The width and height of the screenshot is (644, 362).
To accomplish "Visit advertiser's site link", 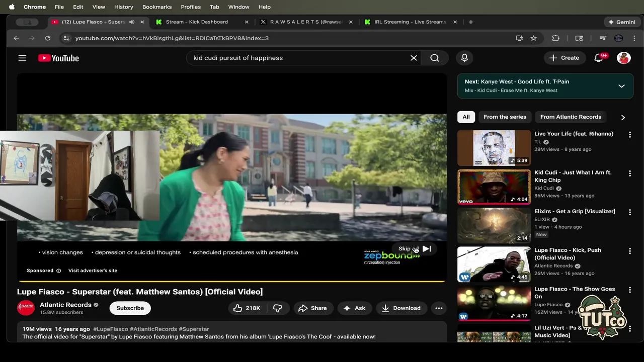I will (93, 270).
